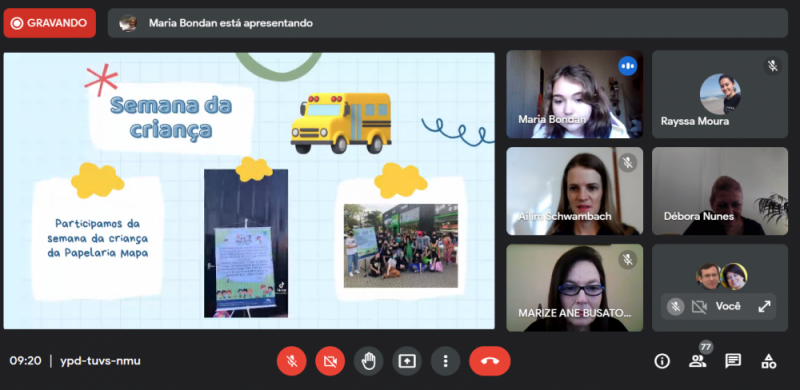This screenshot has height=390, width=800.
Task: Open the chat panel icon
Action: point(733,361)
